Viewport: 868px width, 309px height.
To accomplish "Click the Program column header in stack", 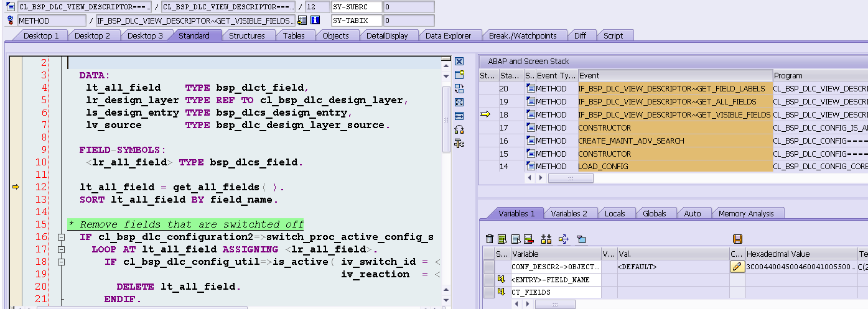I will [x=820, y=76].
